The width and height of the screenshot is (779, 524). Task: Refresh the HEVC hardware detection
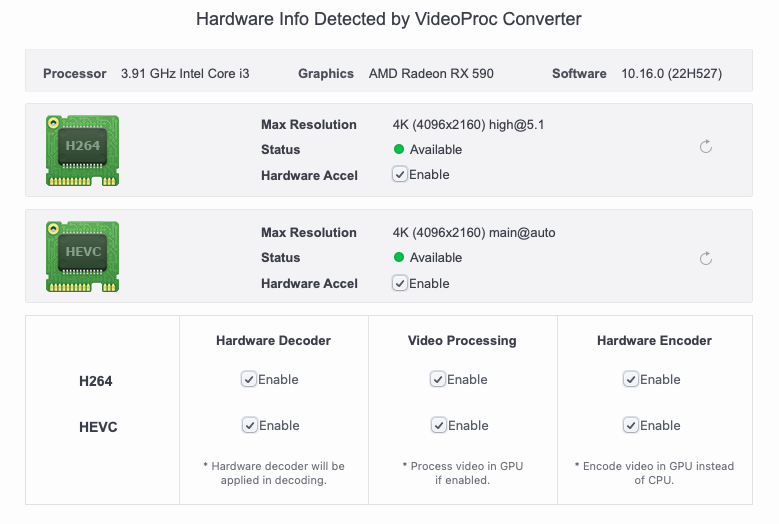(705, 258)
